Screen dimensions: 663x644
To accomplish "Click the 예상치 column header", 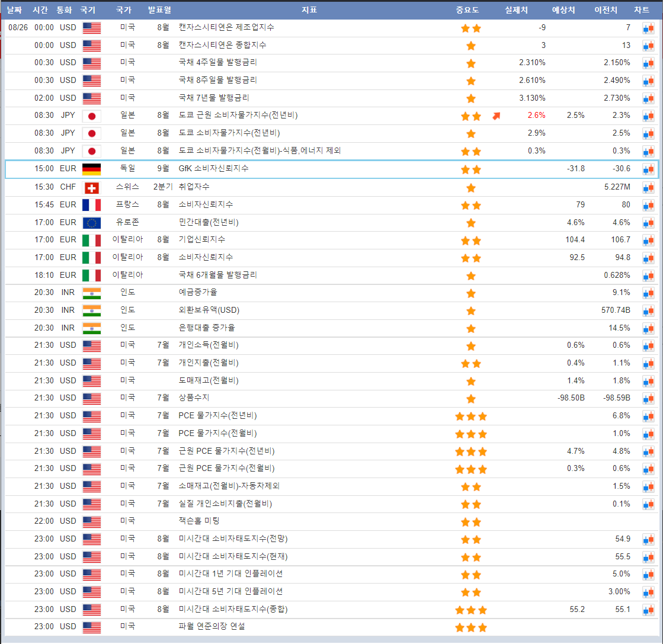I will [x=563, y=10].
